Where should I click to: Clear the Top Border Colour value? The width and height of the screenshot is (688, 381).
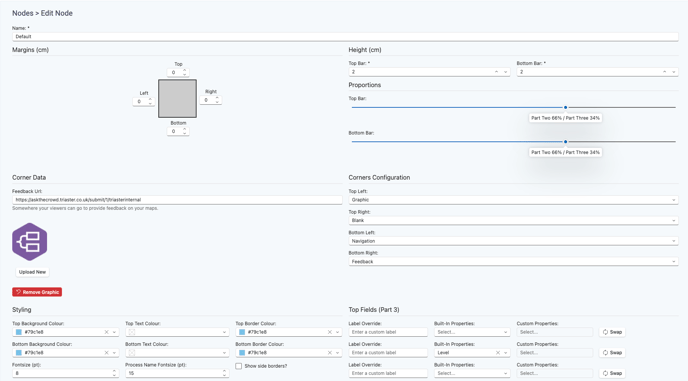coord(330,332)
